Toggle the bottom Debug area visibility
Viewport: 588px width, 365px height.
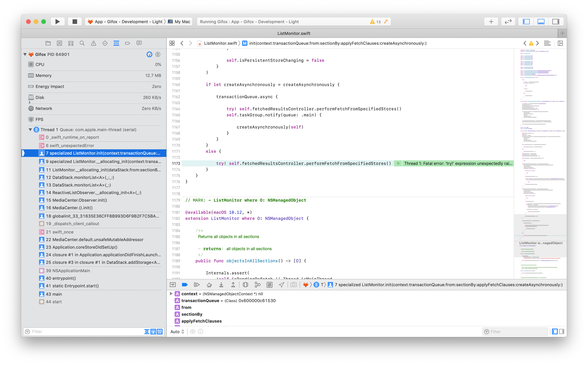point(541,22)
